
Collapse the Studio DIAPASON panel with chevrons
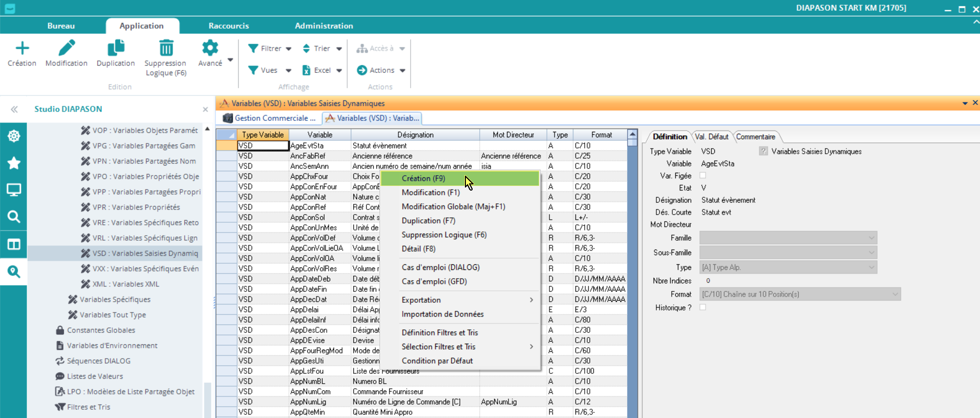click(x=14, y=109)
